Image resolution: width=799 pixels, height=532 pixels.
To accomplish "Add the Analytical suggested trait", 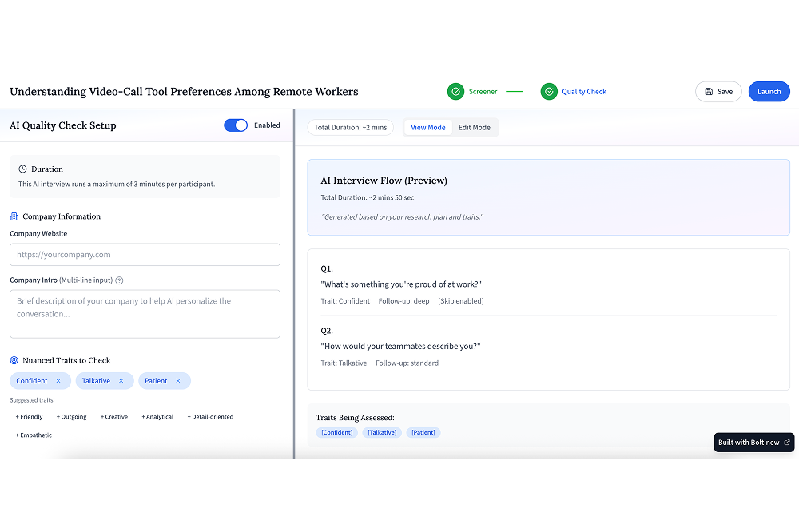I will 157,417.
